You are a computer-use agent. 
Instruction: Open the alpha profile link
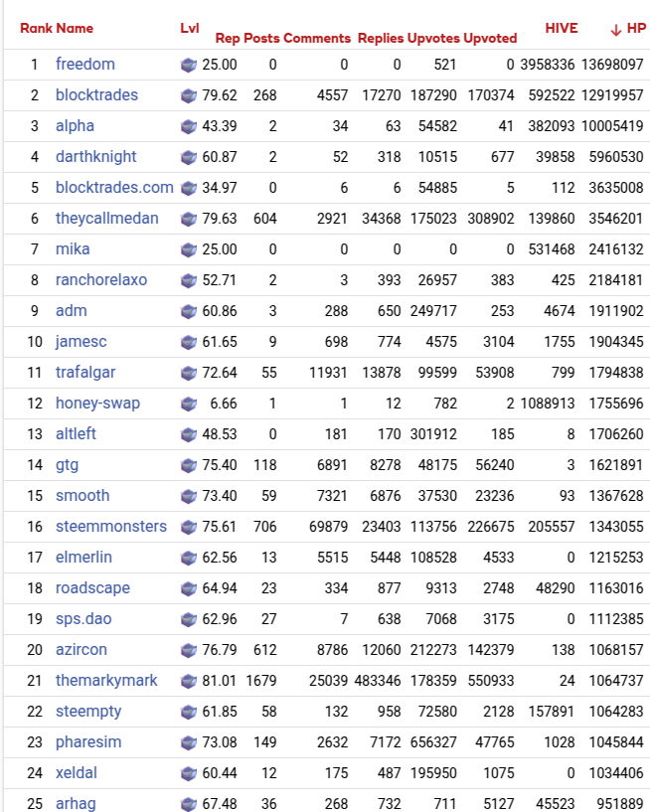76,126
